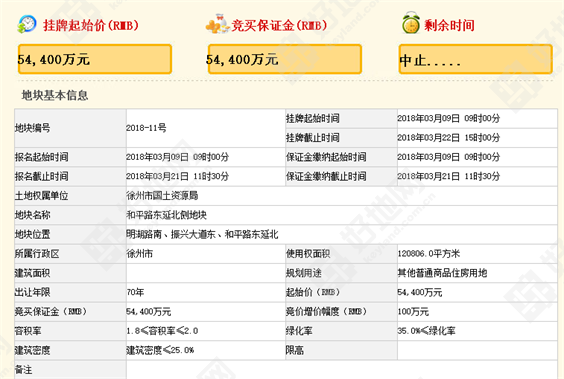Click the value 2018年03月22日 15时00分

449,138
